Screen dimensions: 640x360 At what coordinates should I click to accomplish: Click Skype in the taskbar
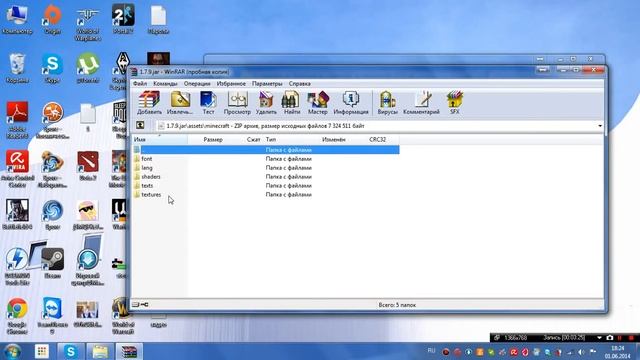tap(71, 351)
